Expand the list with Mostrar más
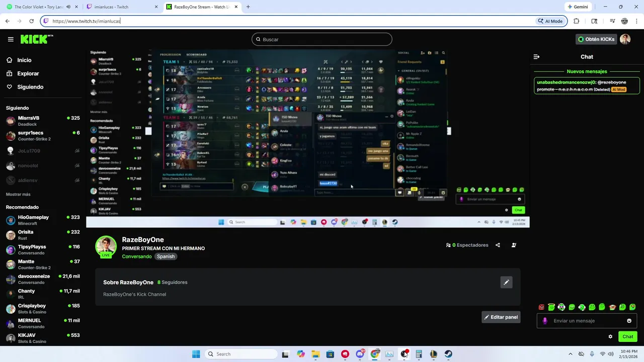Screen dimensions: 644x362 (x=18, y=194)
